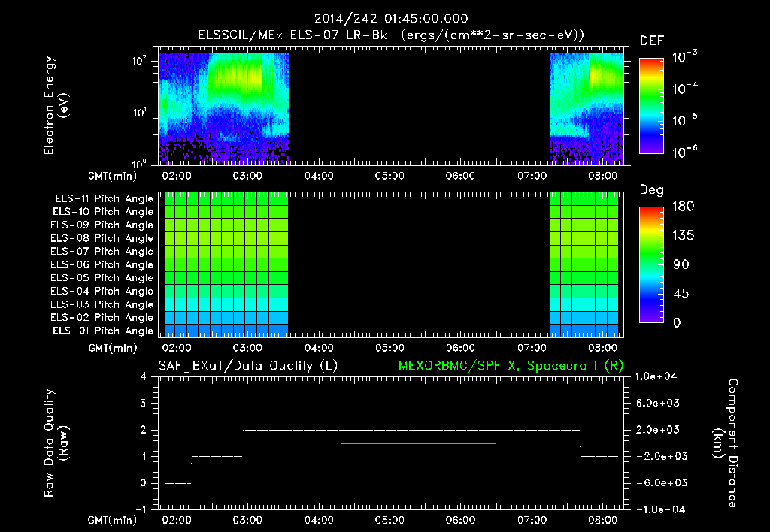Screen dimensions: 770x532
Task: Click the Deg pitch angle color bar
Action: click(x=651, y=264)
